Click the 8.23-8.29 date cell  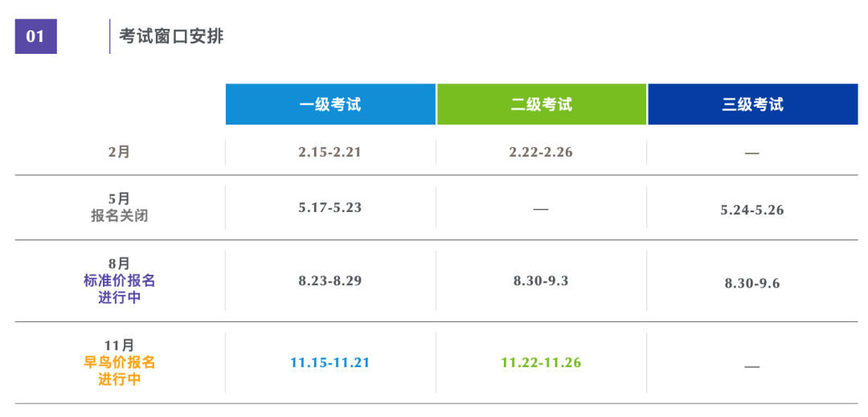[x=330, y=280]
